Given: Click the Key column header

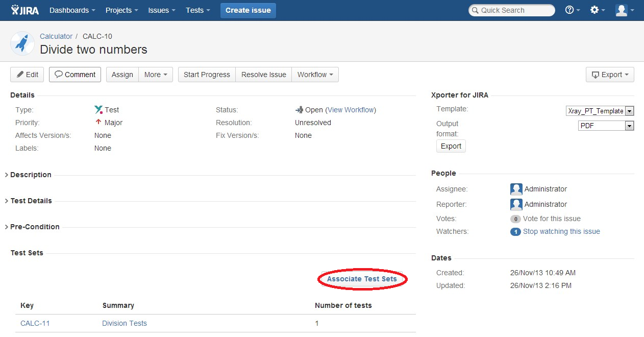Looking at the screenshot, I should pos(27,305).
